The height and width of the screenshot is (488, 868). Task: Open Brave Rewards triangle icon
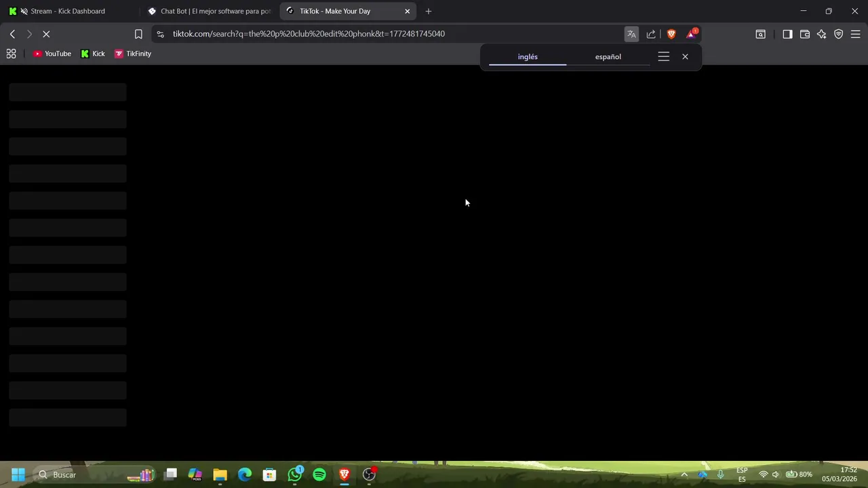coord(691,34)
